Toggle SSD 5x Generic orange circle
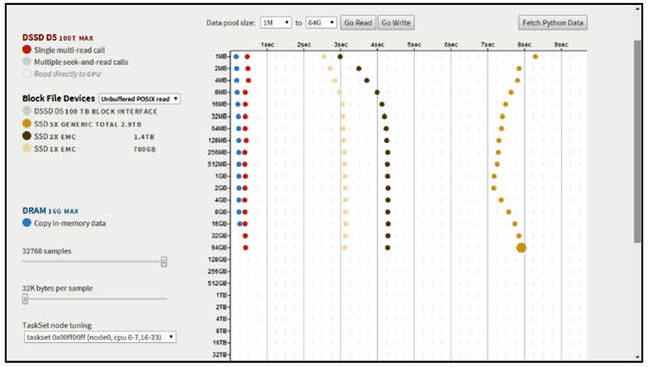Screen dimensions: 648x367 click(x=27, y=123)
